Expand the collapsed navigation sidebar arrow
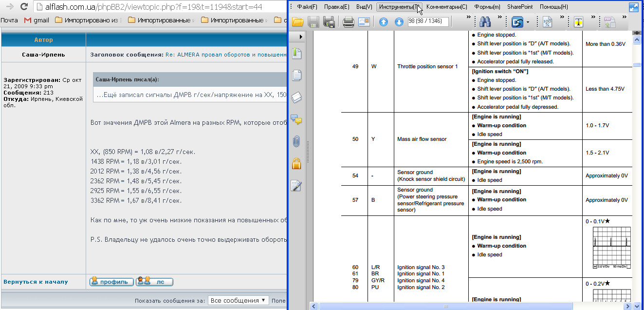Viewport: 644px width, 310px height. 301,37
